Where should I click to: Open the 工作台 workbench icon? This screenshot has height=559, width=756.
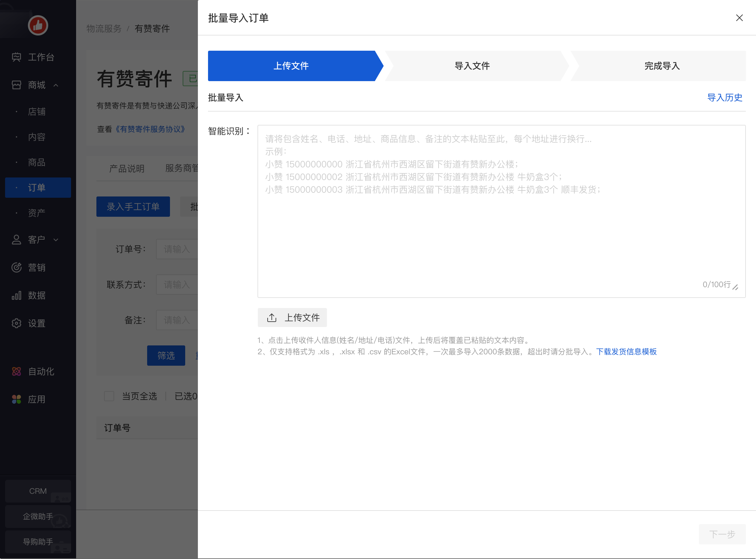click(x=16, y=57)
